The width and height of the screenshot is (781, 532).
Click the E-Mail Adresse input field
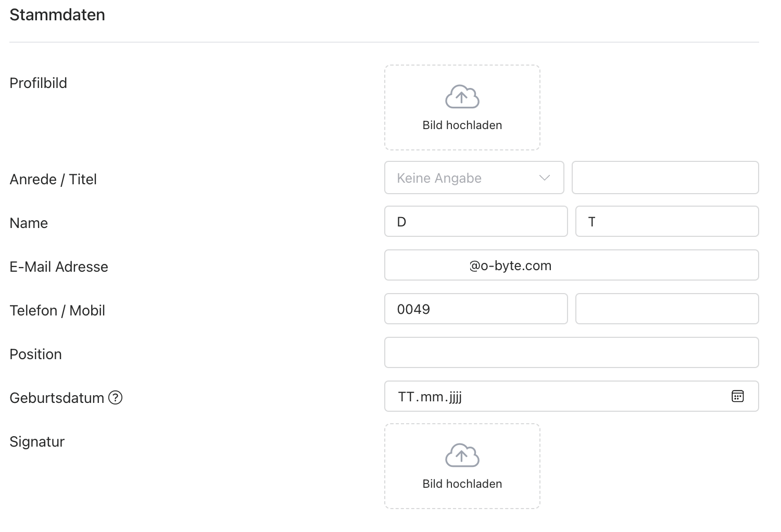pos(571,265)
